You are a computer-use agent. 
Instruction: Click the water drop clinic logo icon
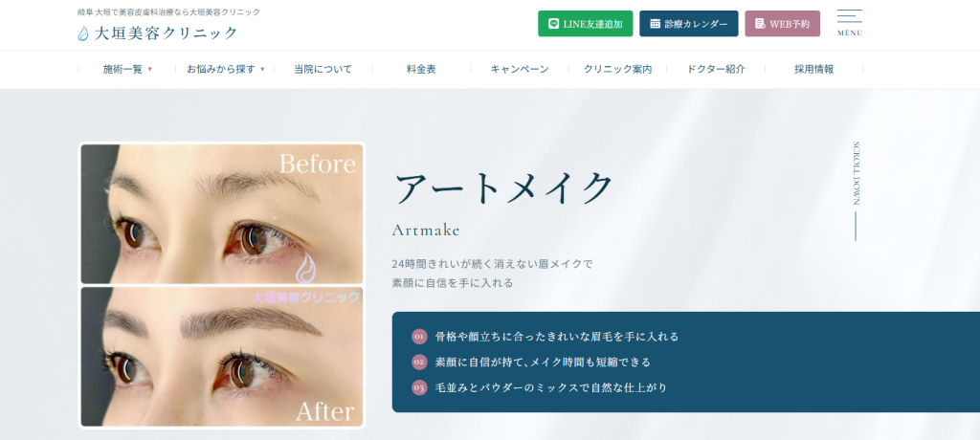pyautogui.click(x=83, y=33)
